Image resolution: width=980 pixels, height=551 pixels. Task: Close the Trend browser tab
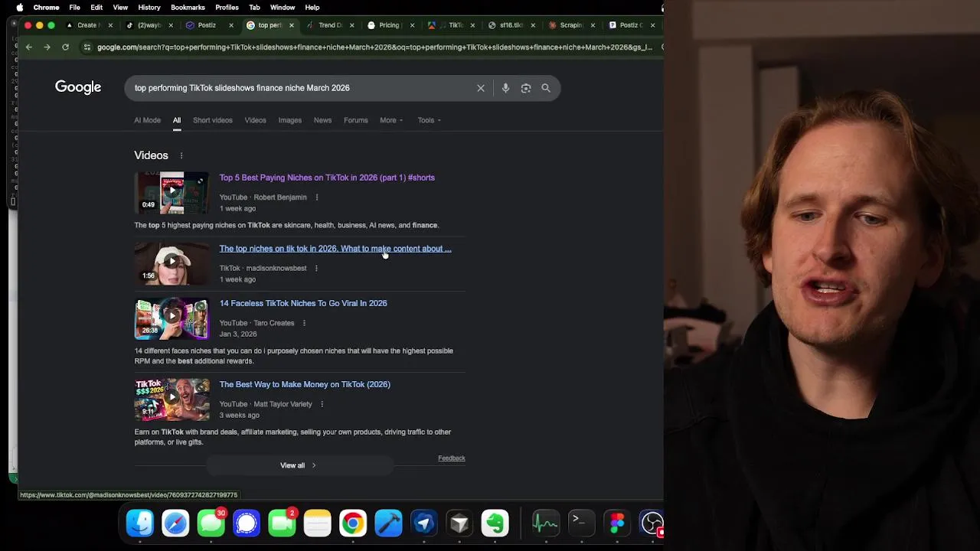point(353,25)
